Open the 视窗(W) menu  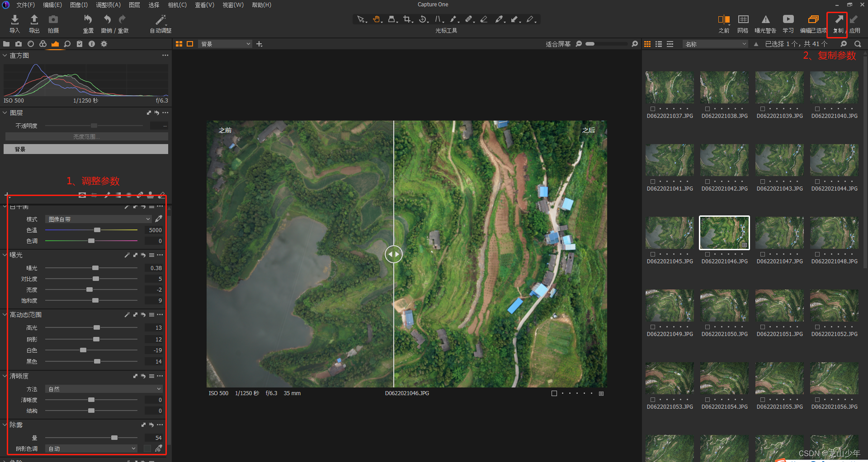point(233,5)
